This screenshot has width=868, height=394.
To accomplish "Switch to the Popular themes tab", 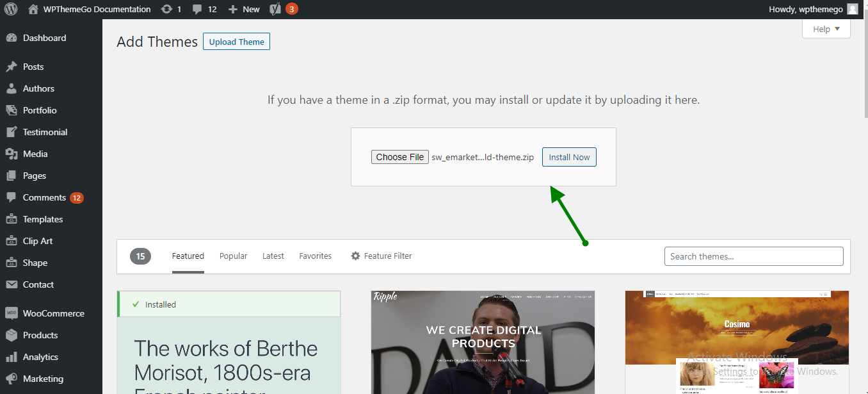I will click(233, 256).
